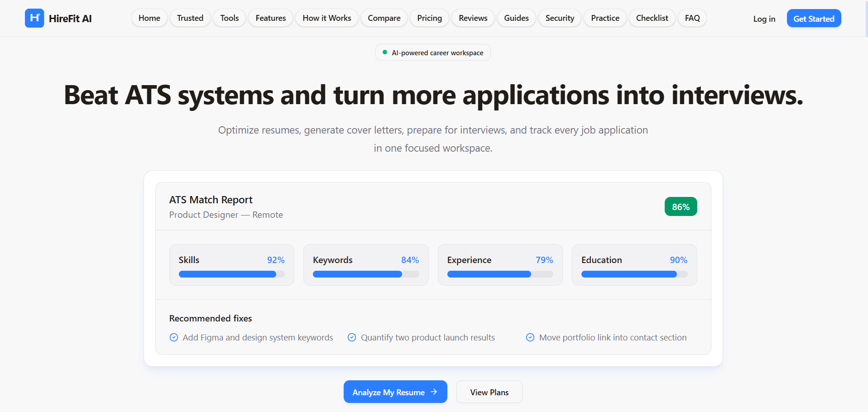Image resolution: width=868 pixels, height=412 pixels.
Task: Click the ATS Match Report title
Action: (x=211, y=200)
